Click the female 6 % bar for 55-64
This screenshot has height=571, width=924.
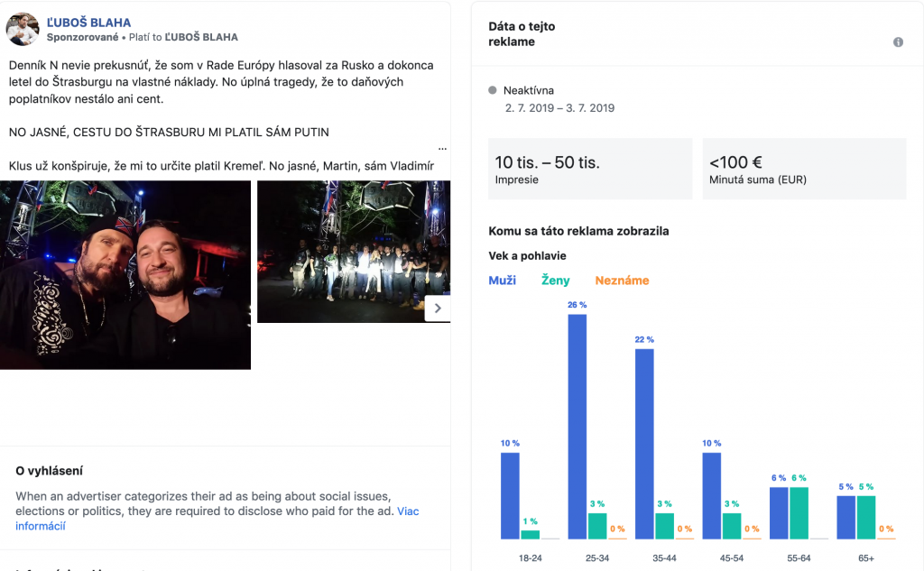[x=799, y=513]
